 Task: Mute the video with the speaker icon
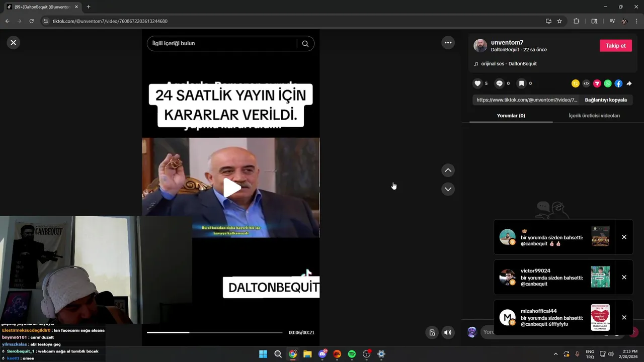point(448,332)
